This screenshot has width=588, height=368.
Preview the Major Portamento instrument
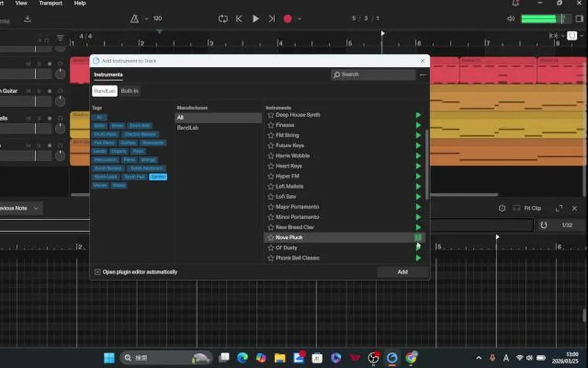[419, 207]
